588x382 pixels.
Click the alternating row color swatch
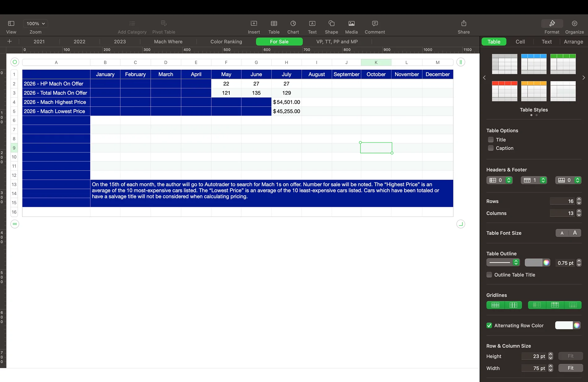pos(564,325)
